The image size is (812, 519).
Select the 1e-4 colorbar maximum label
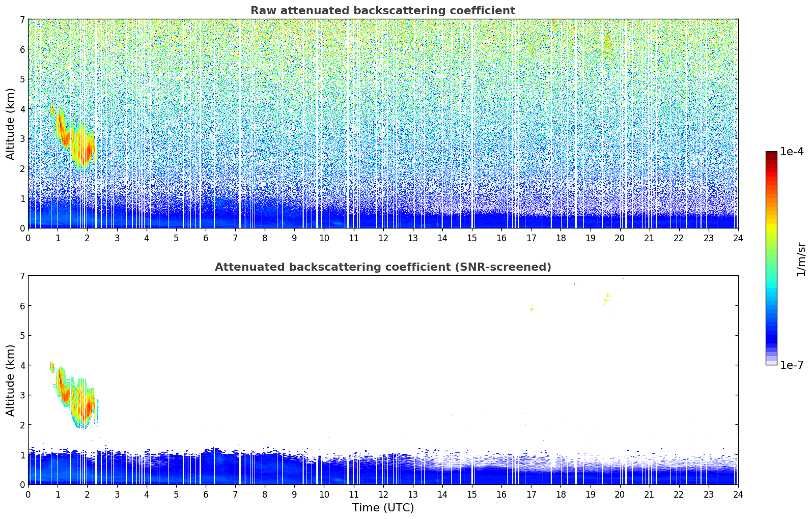point(791,152)
